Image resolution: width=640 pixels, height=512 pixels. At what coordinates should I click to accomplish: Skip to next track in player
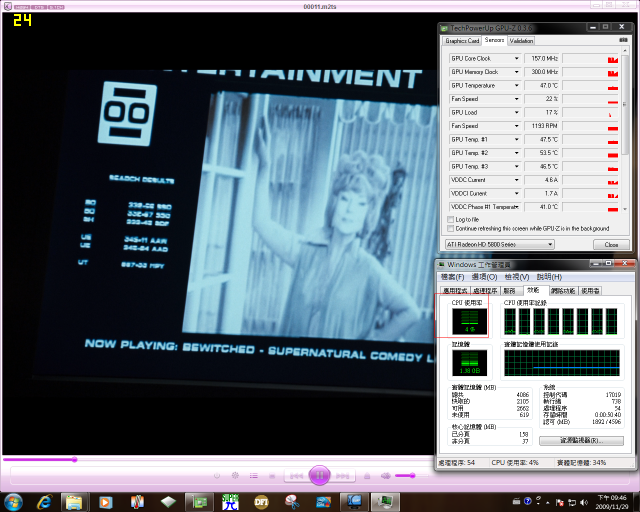[342, 476]
